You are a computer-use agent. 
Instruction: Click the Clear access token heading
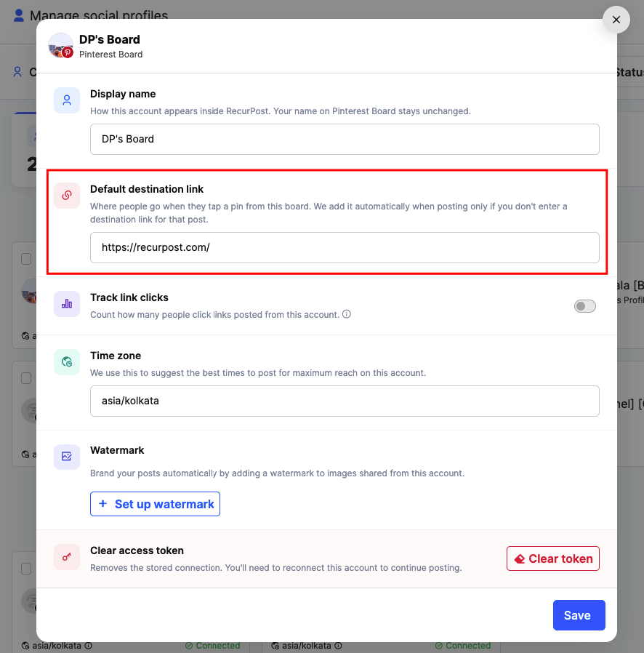click(x=137, y=550)
